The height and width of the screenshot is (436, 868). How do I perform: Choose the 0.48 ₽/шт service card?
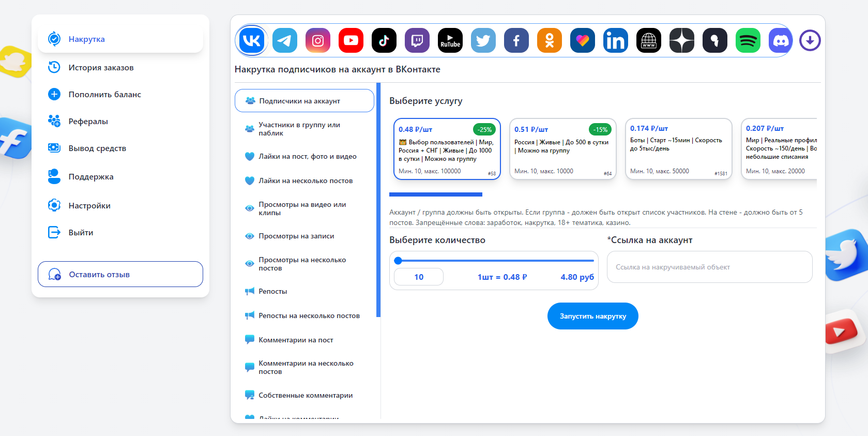(447, 149)
